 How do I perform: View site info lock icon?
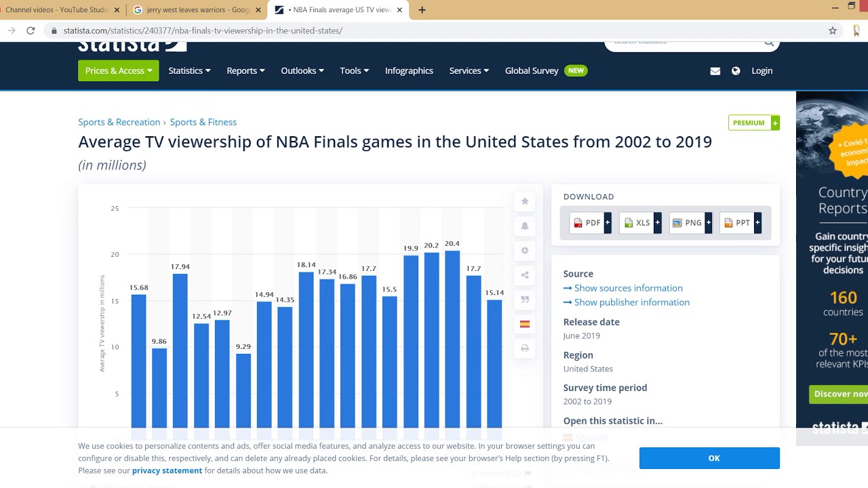pos(54,30)
